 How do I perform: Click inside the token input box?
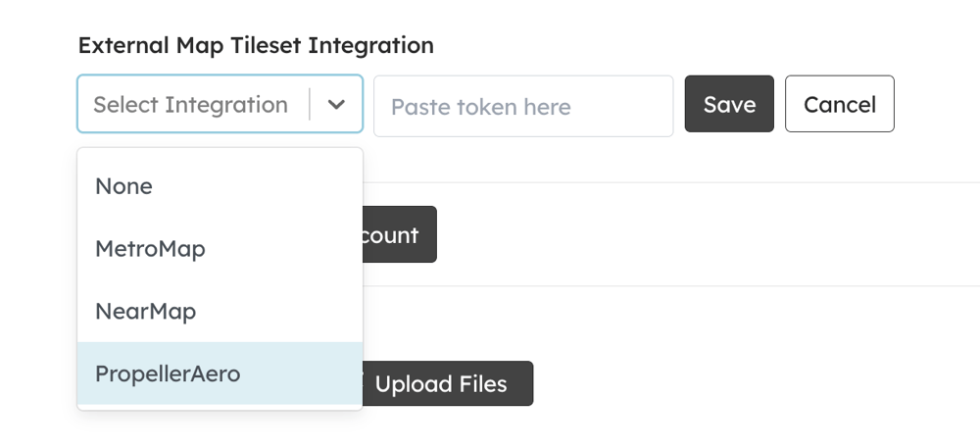523,106
